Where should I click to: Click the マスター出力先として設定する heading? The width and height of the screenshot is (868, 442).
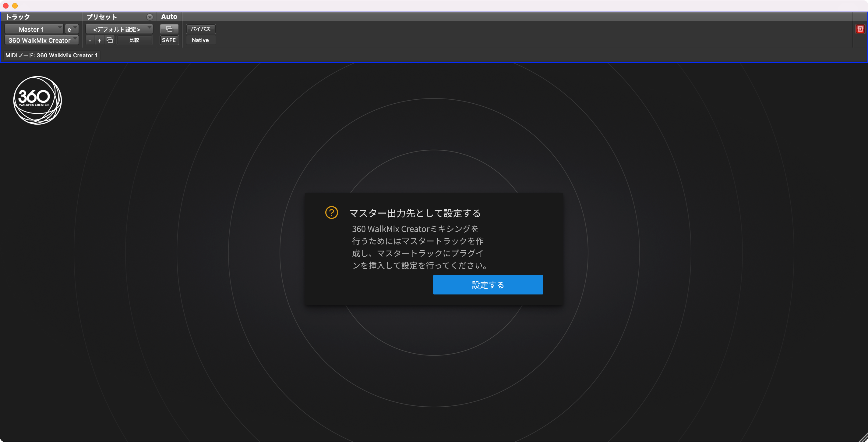[415, 213]
